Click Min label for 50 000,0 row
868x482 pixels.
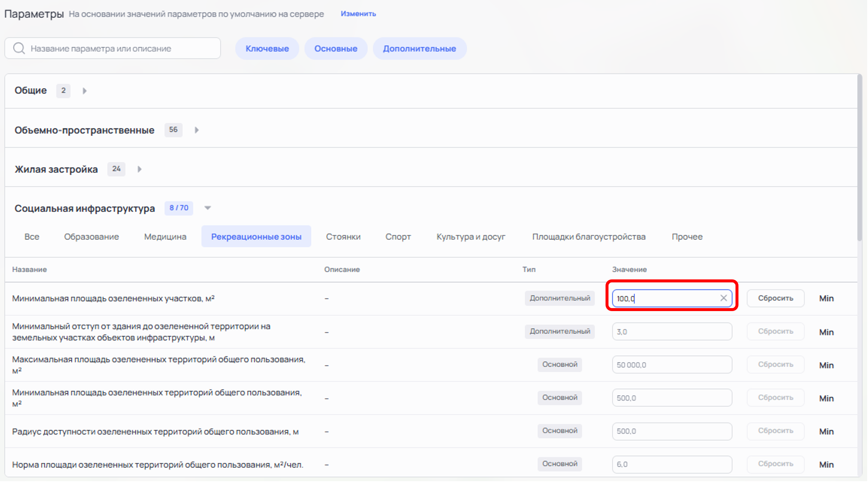point(826,365)
